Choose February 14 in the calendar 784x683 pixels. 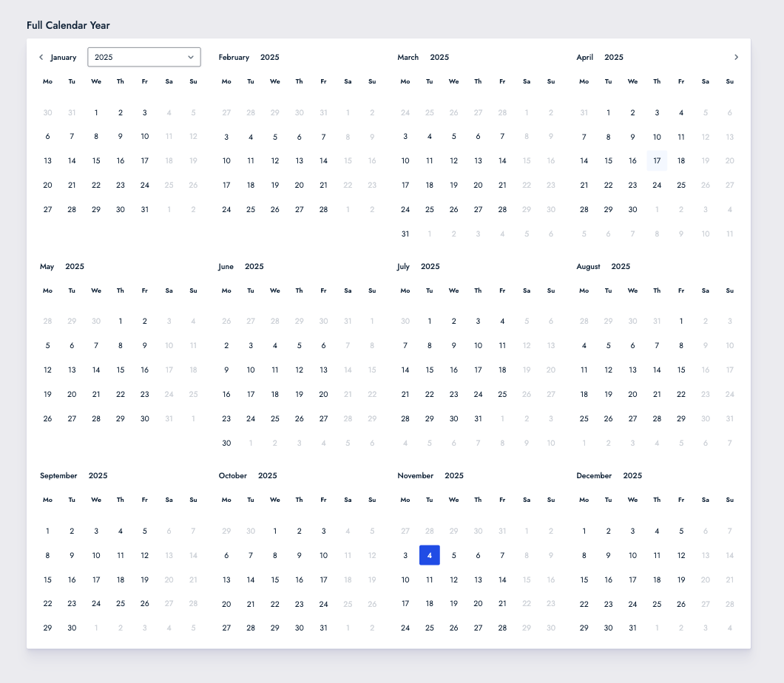coord(323,161)
